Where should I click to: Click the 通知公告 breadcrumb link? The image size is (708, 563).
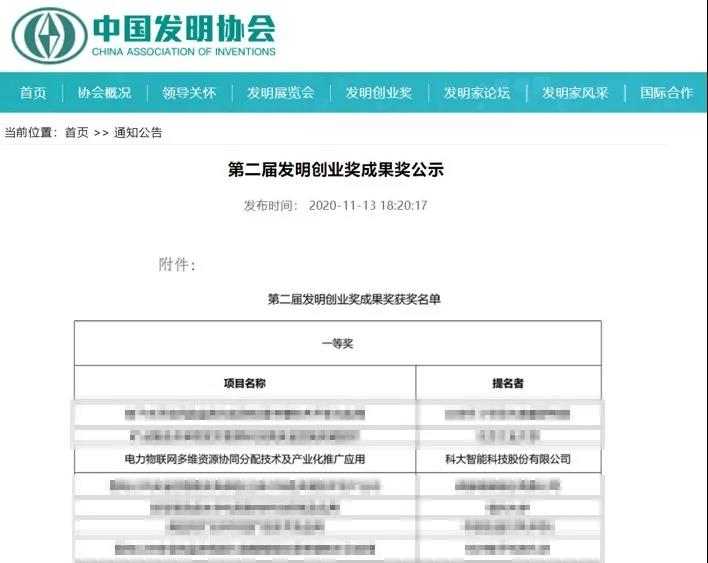point(138,132)
